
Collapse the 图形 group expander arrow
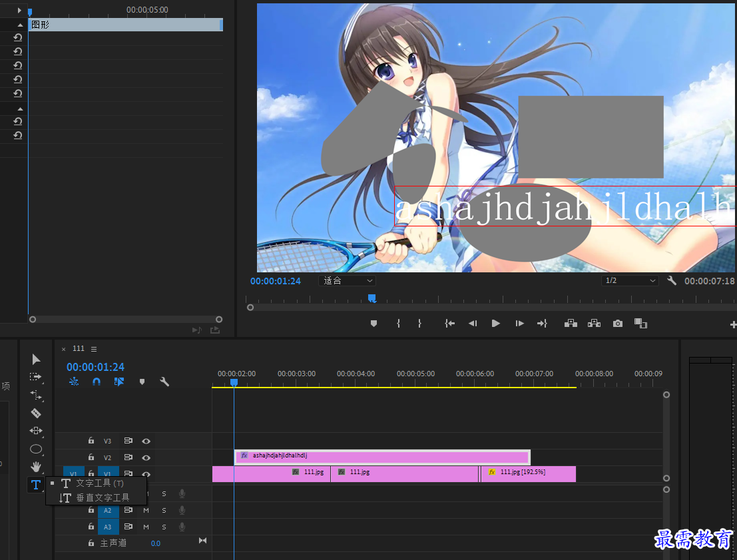20,25
